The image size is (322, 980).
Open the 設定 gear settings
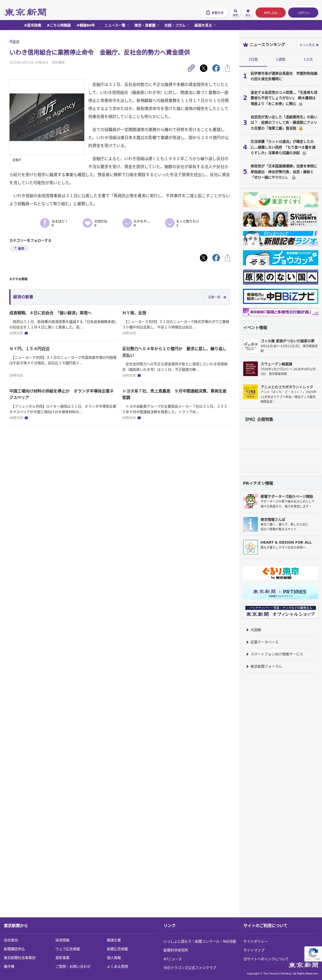pos(248,13)
